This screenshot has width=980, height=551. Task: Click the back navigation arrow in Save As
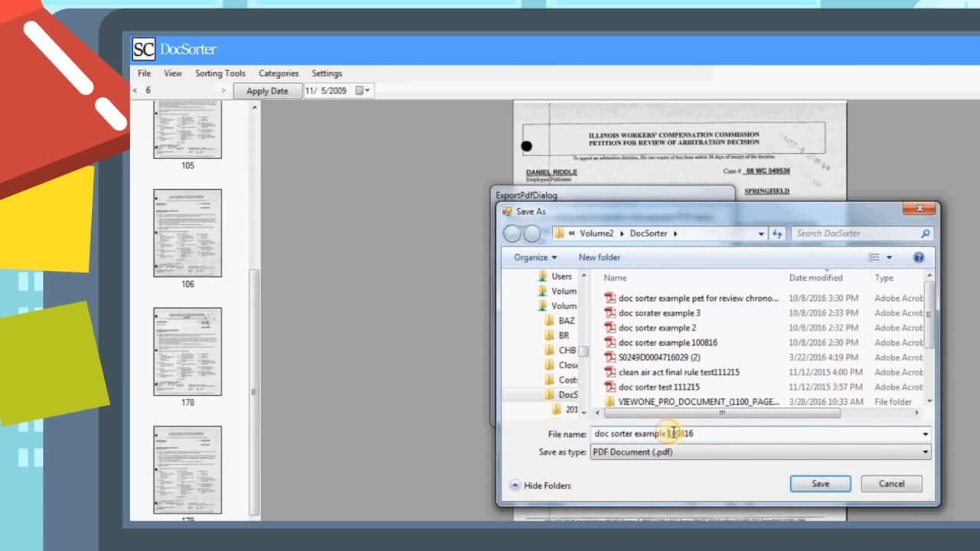[511, 233]
